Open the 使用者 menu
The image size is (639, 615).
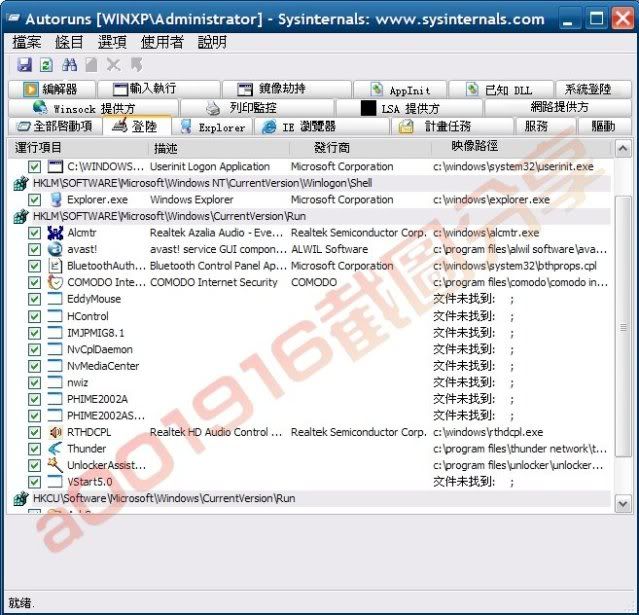pos(162,42)
